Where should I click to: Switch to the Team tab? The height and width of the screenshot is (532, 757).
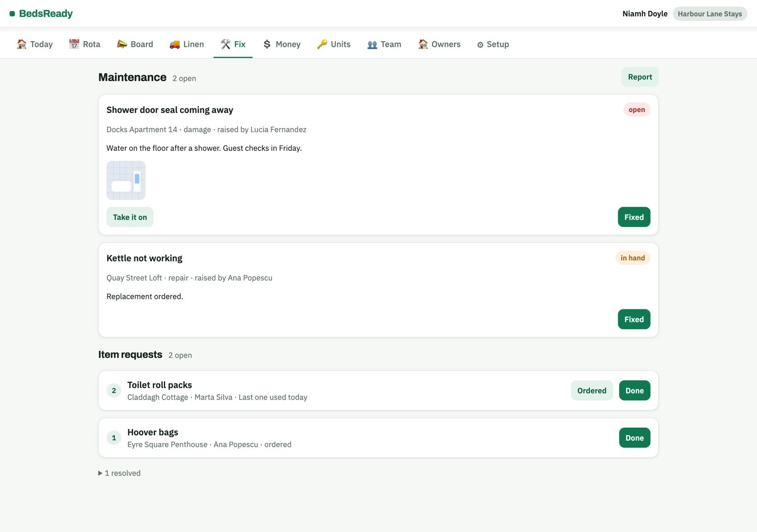point(384,44)
